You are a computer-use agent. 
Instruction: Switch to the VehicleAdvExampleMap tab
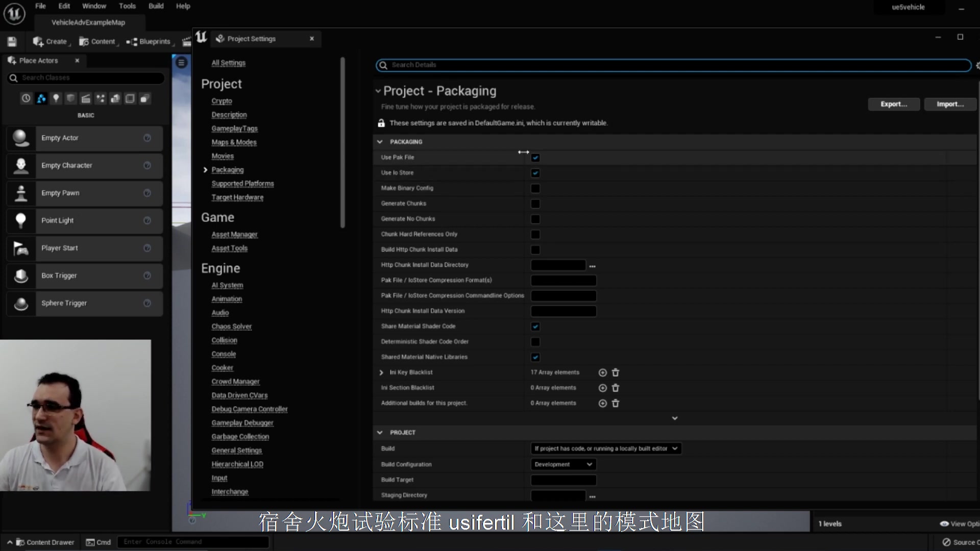tap(88, 22)
